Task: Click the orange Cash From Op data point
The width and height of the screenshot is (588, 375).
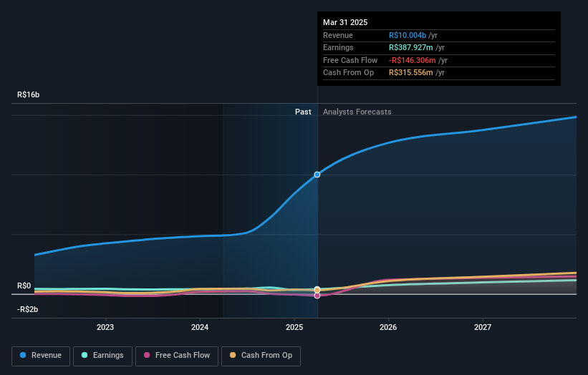Action: 317,290
